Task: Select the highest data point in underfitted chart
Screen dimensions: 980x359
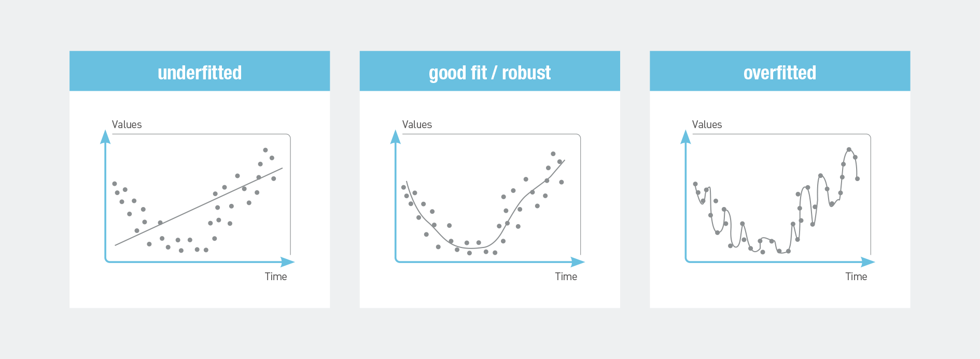Action: (x=265, y=150)
